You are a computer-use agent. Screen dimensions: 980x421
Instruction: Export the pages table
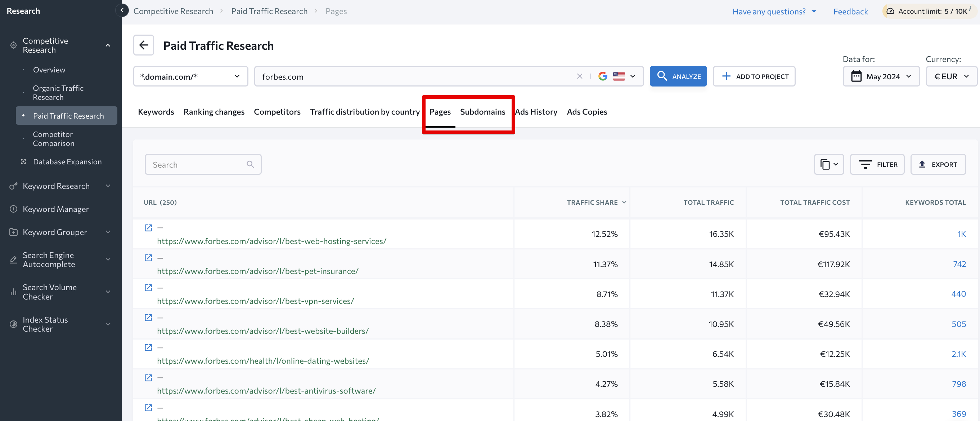coord(938,164)
